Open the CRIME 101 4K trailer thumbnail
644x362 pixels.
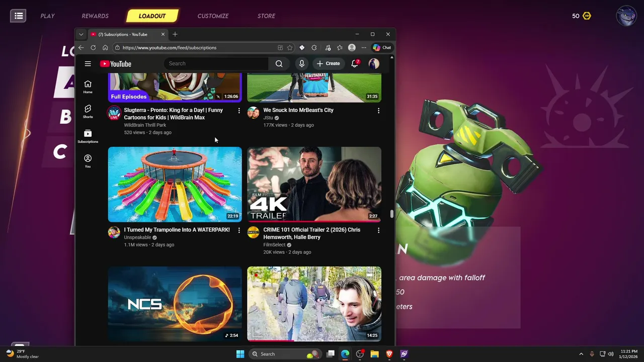click(314, 184)
